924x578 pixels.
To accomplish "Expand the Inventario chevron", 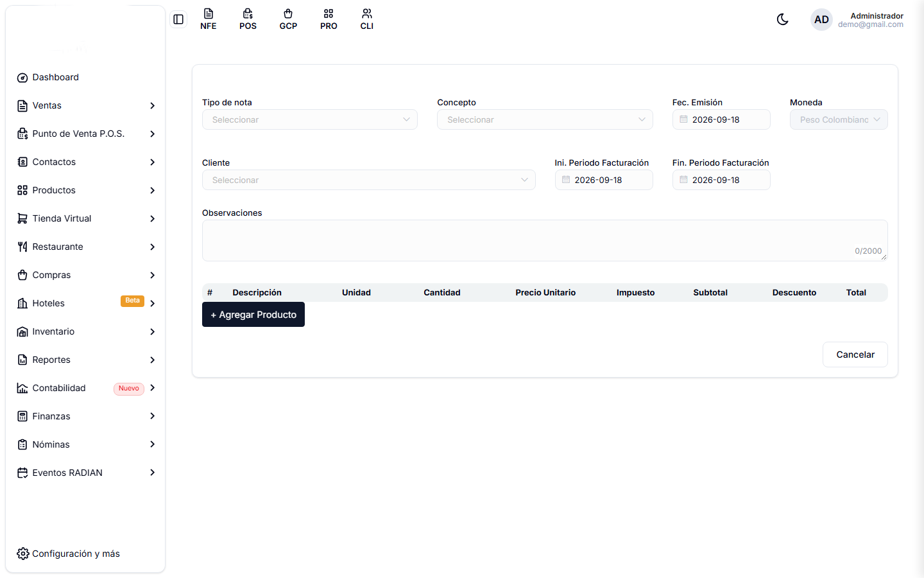I will (152, 331).
